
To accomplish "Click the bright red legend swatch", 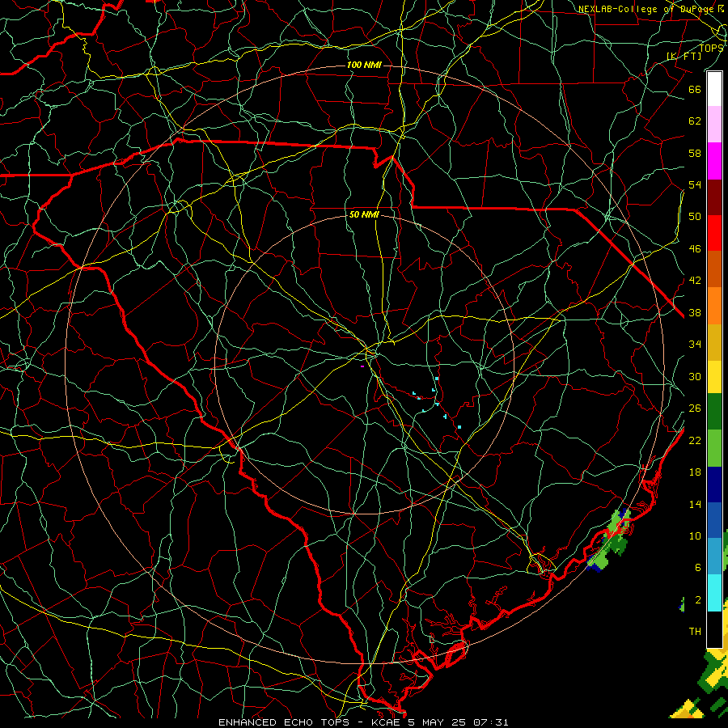I will [x=714, y=233].
